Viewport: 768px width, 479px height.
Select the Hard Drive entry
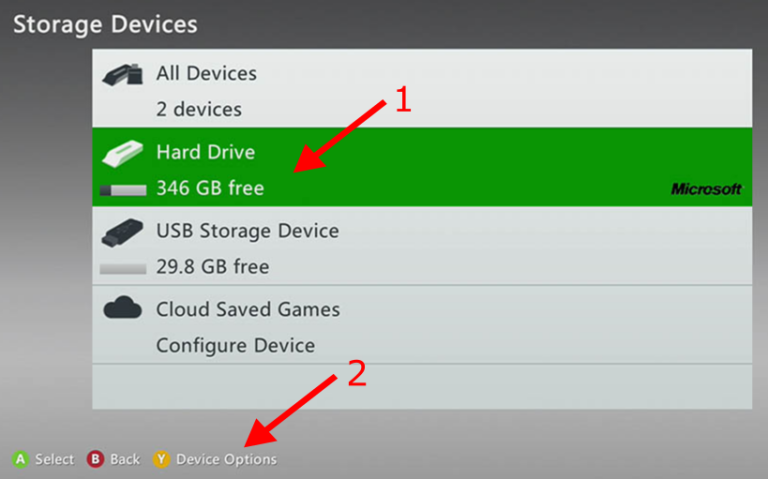click(x=422, y=167)
